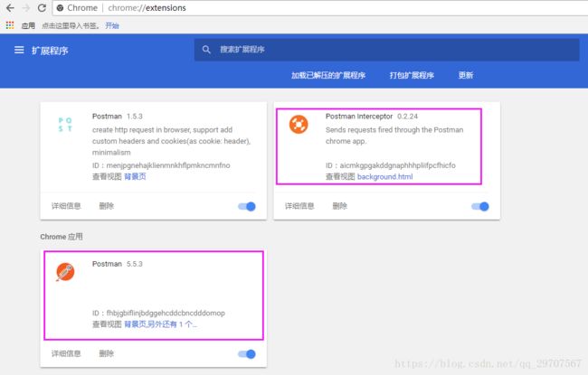The height and width of the screenshot is (375, 588).
Task: Click the Postman 1.5.3 POST icon
Action: coord(65,125)
